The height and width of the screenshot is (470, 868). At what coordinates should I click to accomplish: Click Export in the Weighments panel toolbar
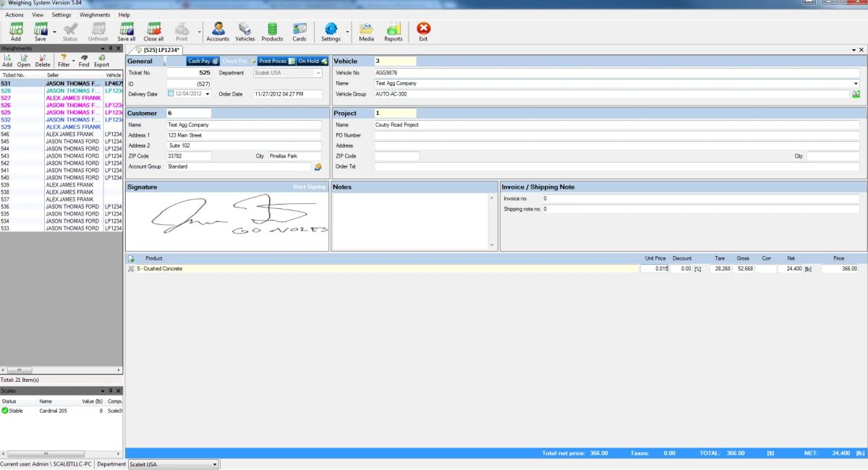point(101,61)
